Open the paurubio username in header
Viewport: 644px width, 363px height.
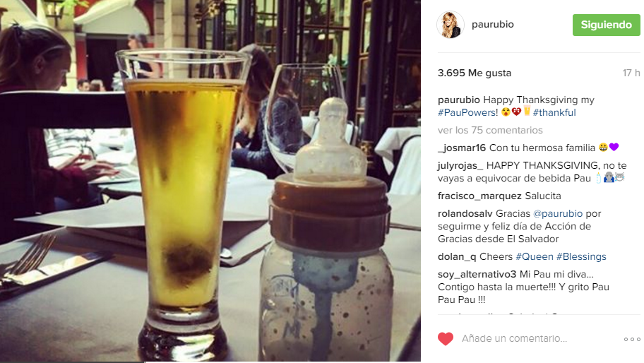(492, 25)
